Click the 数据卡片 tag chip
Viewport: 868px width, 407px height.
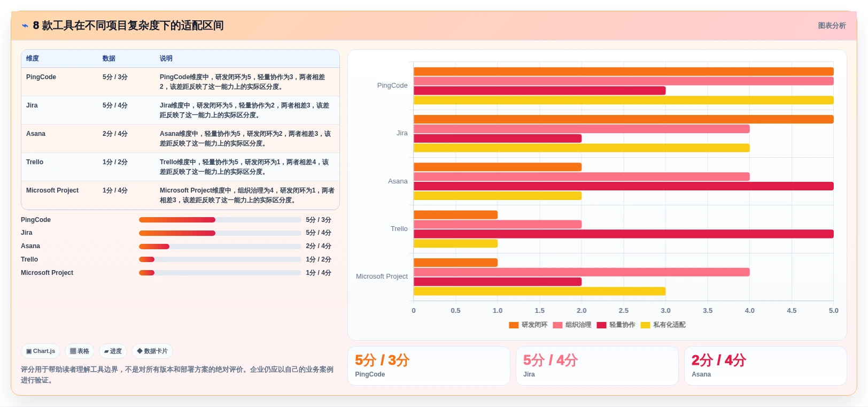click(152, 351)
